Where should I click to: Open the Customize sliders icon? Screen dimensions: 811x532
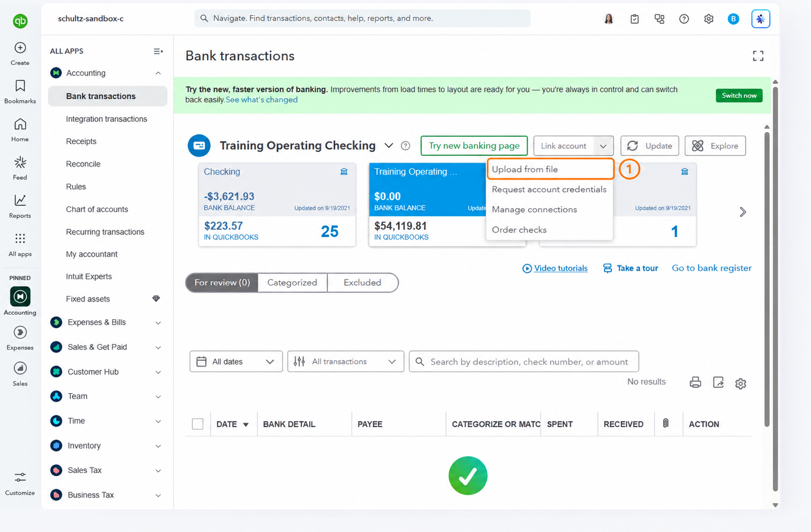(20, 478)
